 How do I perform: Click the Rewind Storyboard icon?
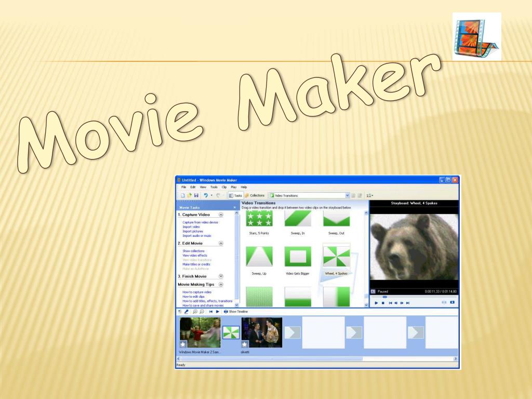(x=211, y=312)
